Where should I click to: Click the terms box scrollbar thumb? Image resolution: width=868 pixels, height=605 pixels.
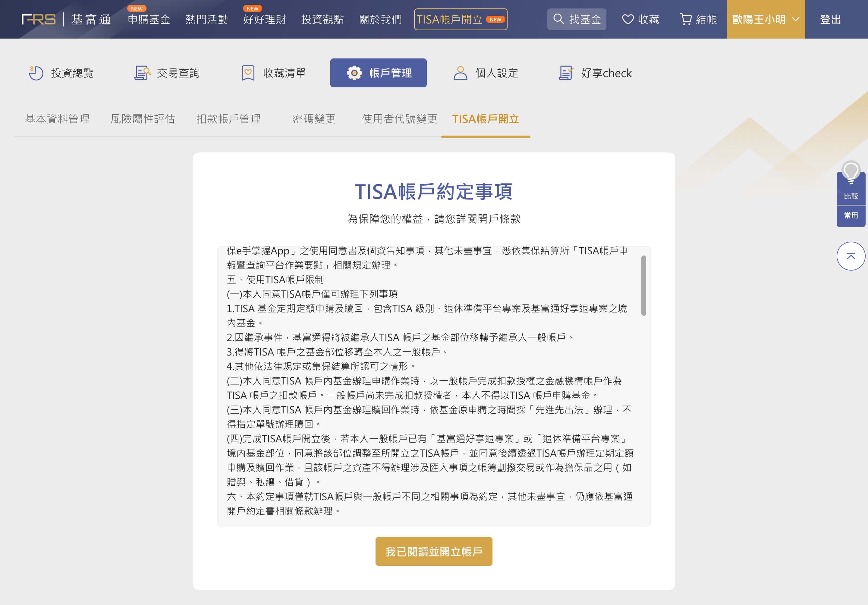(x=643, y=285)
